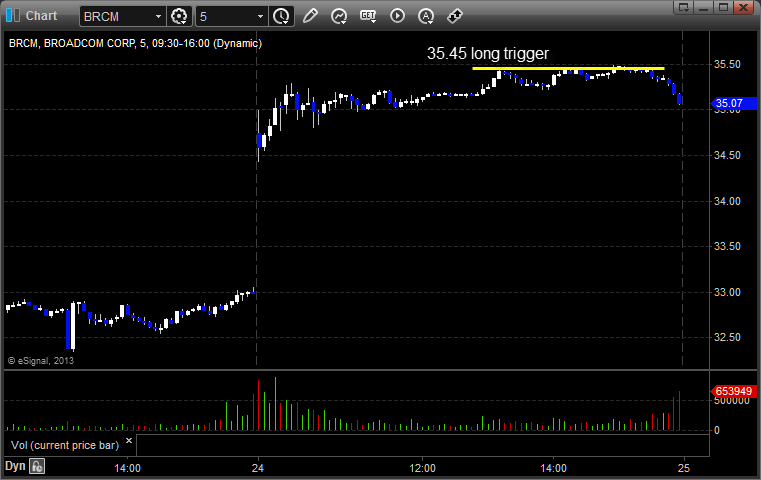Remove the Vol study with its x button
The height and width of the screenshot is (480, 761).
129,441
